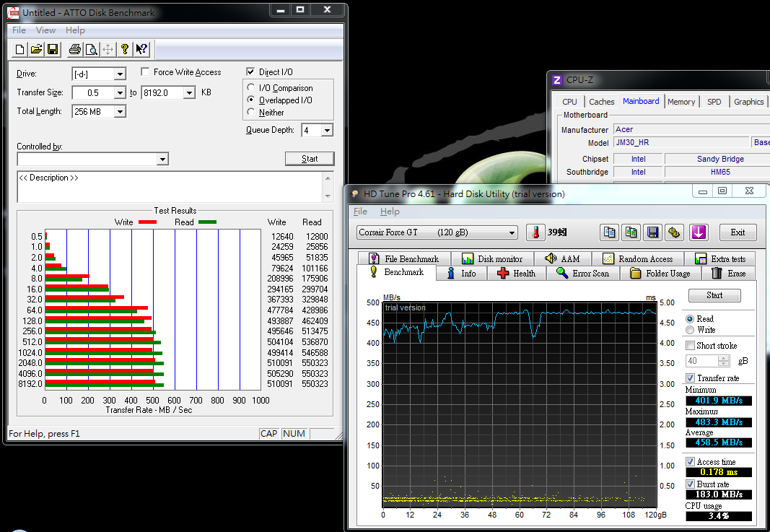Image resolution: width=770 pixels, height=532 pixels.
Task: Click the Description box scrollbar down arrow
Action: coord(328,196)
